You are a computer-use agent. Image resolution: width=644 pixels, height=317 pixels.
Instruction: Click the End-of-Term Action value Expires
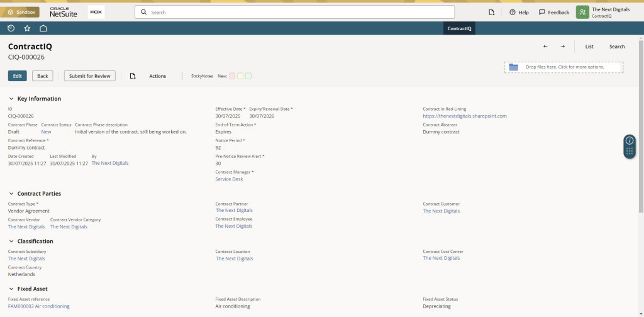coord(223,132)
